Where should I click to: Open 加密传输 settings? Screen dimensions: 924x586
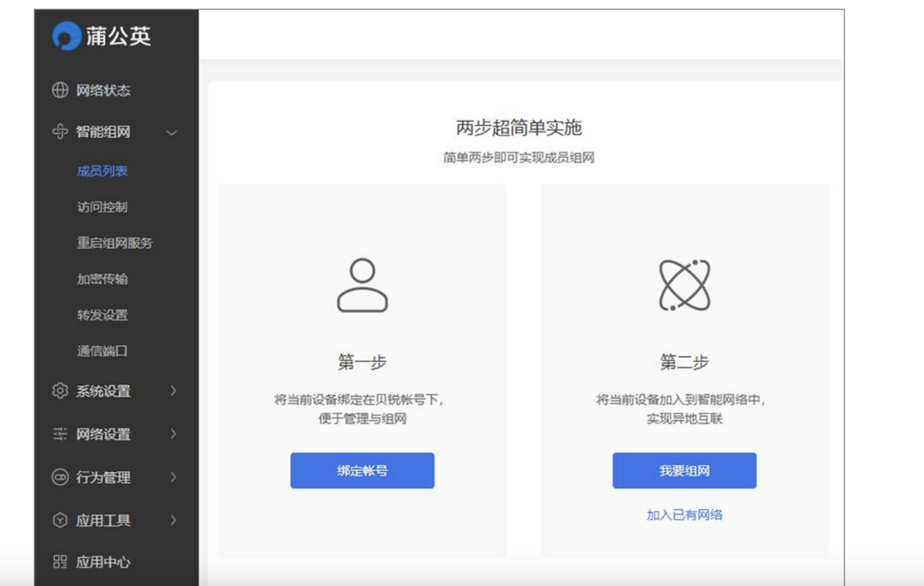tap(102, 279)
